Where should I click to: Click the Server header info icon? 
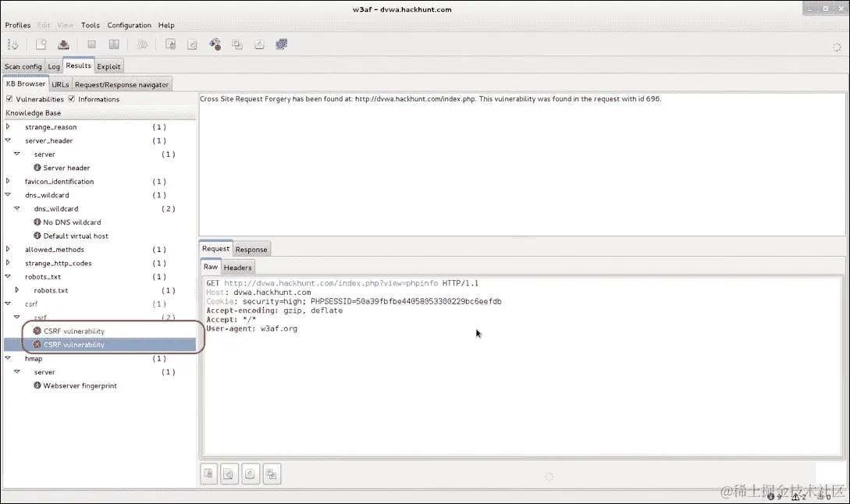[37, 168]
